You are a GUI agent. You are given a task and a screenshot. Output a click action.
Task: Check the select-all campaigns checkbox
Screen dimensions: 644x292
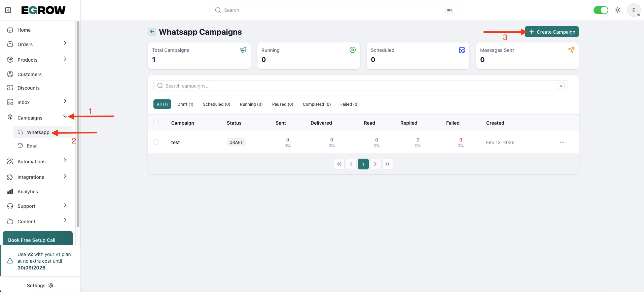[156, 123]
